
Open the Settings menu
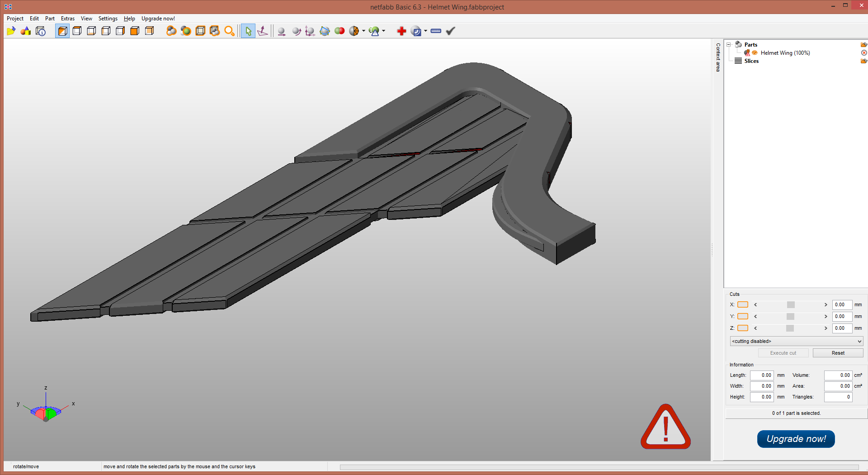click(108, 19)
